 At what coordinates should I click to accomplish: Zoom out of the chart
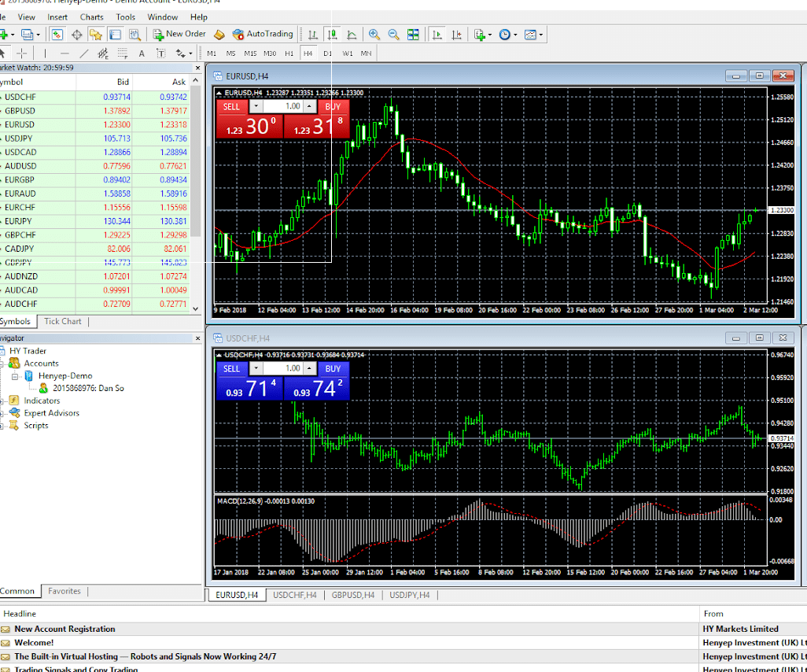pos(394,35)
